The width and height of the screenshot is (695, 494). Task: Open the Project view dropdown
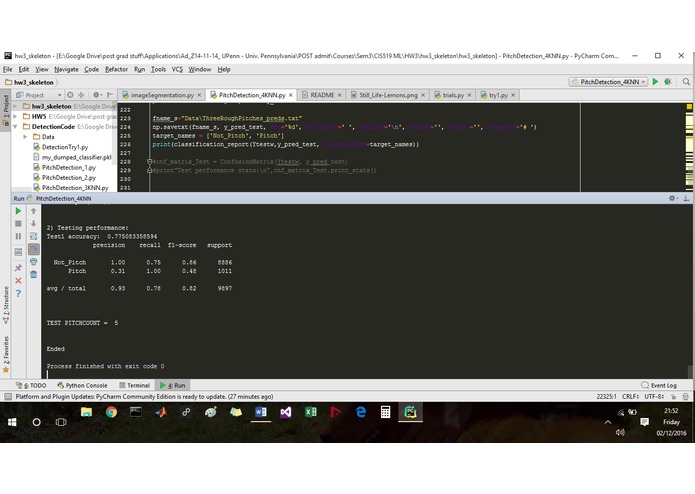click(x=39, y=95)
